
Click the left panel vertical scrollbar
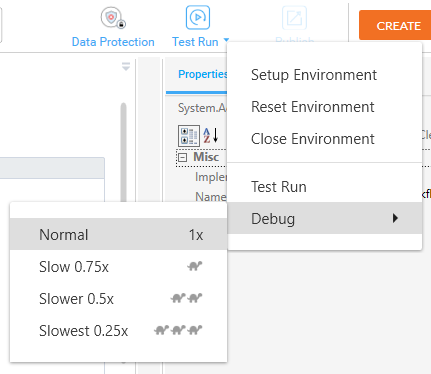click(124, 152)
